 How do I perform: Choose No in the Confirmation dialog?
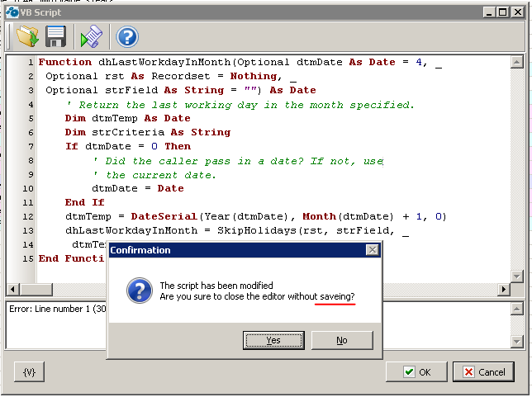pos(341,340)
